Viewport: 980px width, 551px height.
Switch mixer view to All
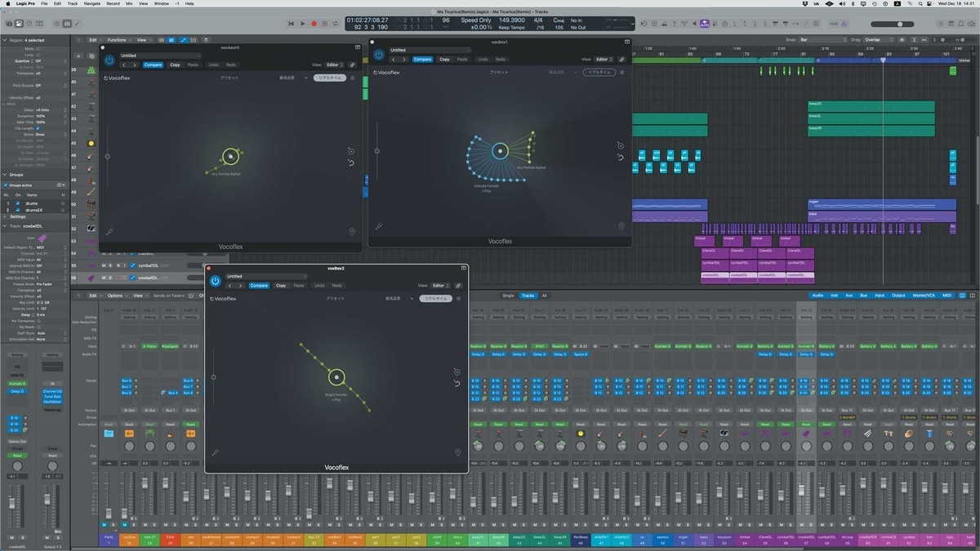[x=545, y=295]
